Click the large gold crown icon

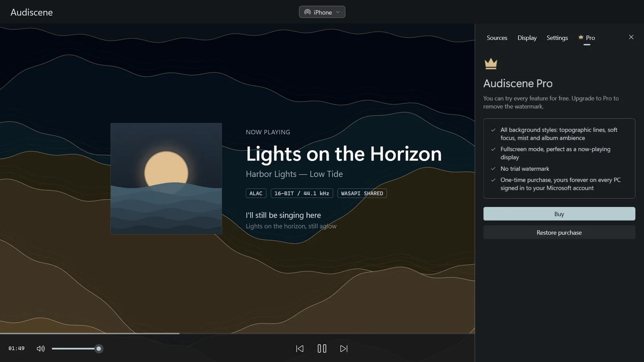pos(491,64)
